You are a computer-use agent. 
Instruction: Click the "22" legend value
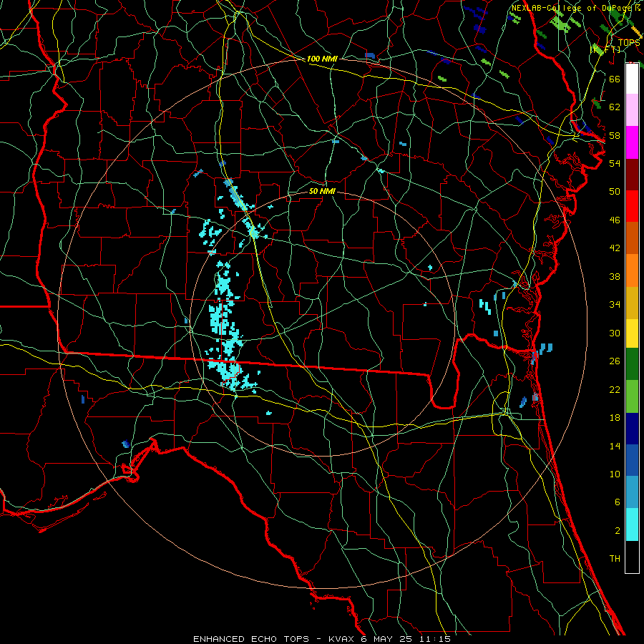pyautogui.click(x=615, y=389)
